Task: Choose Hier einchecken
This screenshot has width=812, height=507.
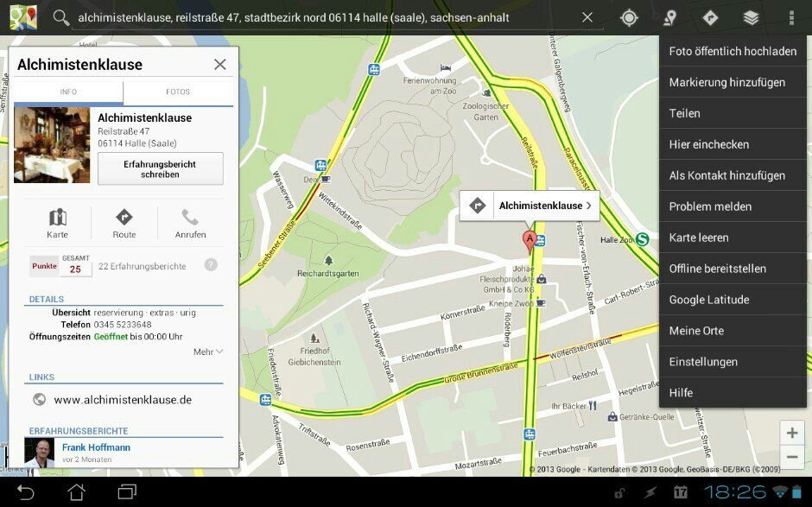Action: (x=733, y=144)
